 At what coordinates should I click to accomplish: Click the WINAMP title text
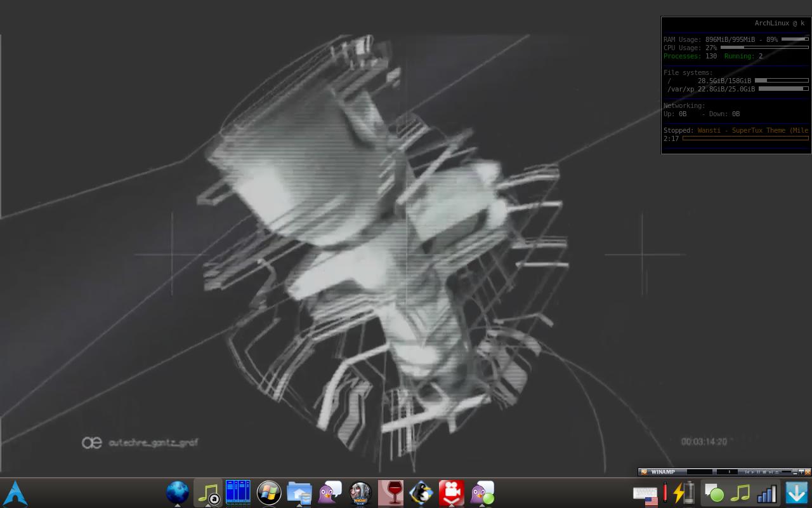point(663,472)
